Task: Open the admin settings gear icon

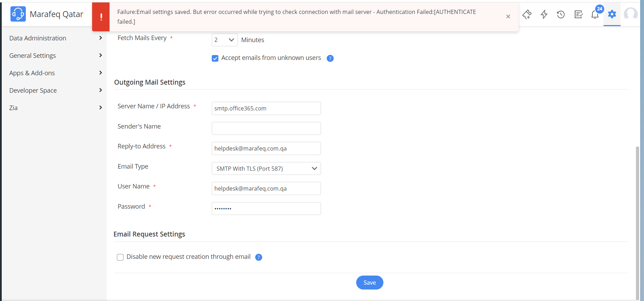Action: (612, 14)
